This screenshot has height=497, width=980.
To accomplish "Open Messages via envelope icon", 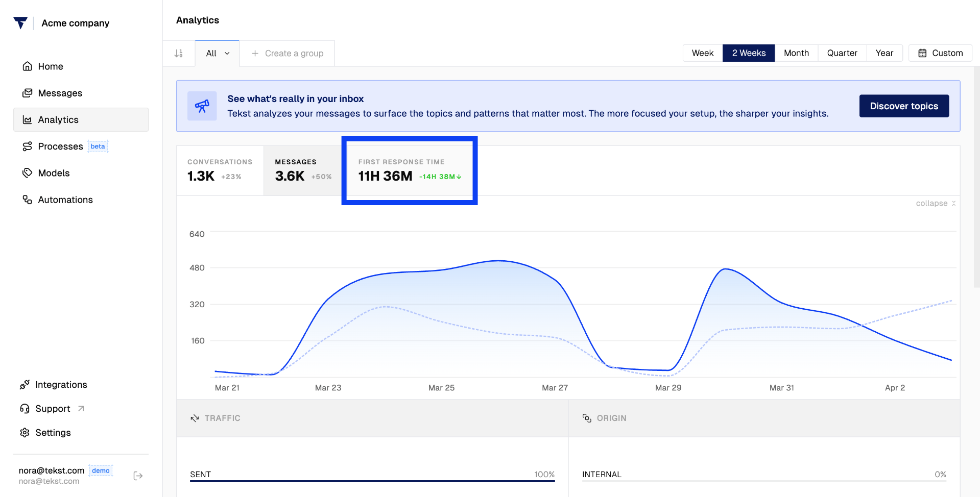I will tap(28, 93).
